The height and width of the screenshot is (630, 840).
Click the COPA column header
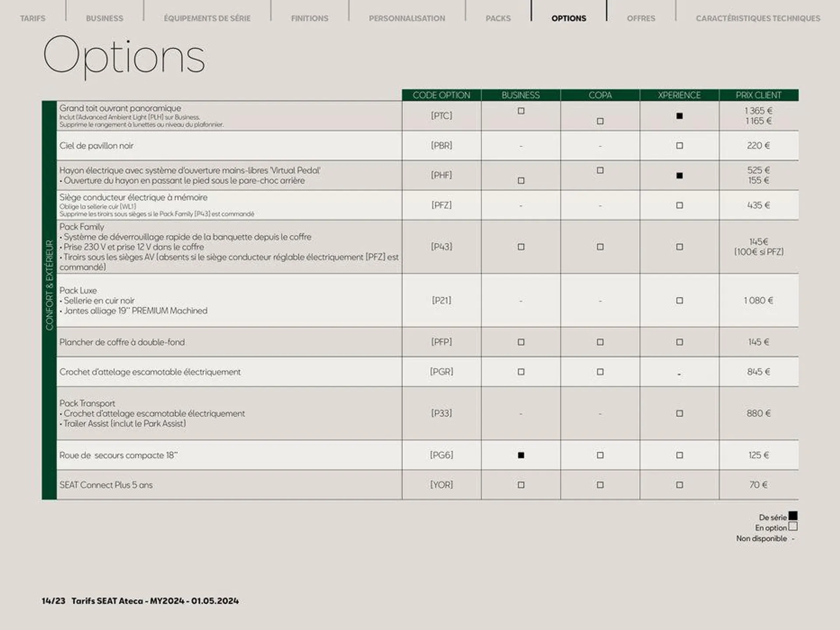600,95
